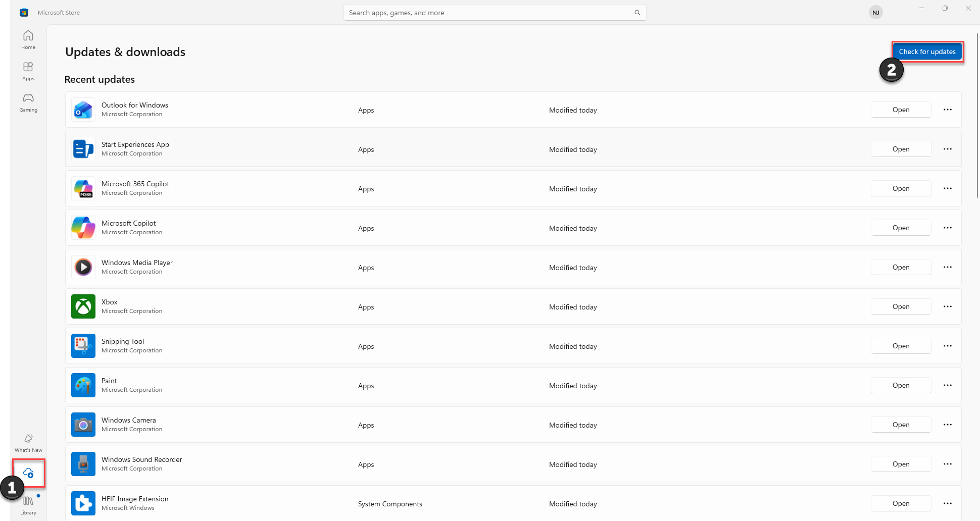
Task: Select the 'Windows Camera' name text
Action: tap(129, 420)
